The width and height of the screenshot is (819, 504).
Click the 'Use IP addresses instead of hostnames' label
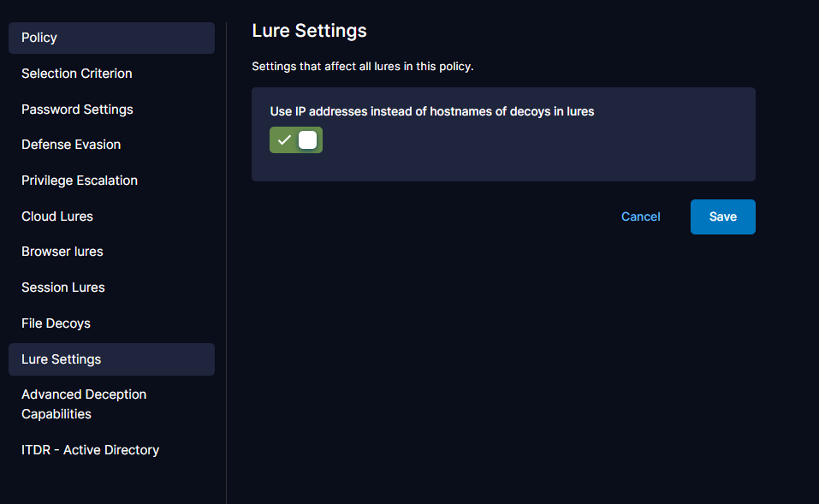(x=432, y=111)
